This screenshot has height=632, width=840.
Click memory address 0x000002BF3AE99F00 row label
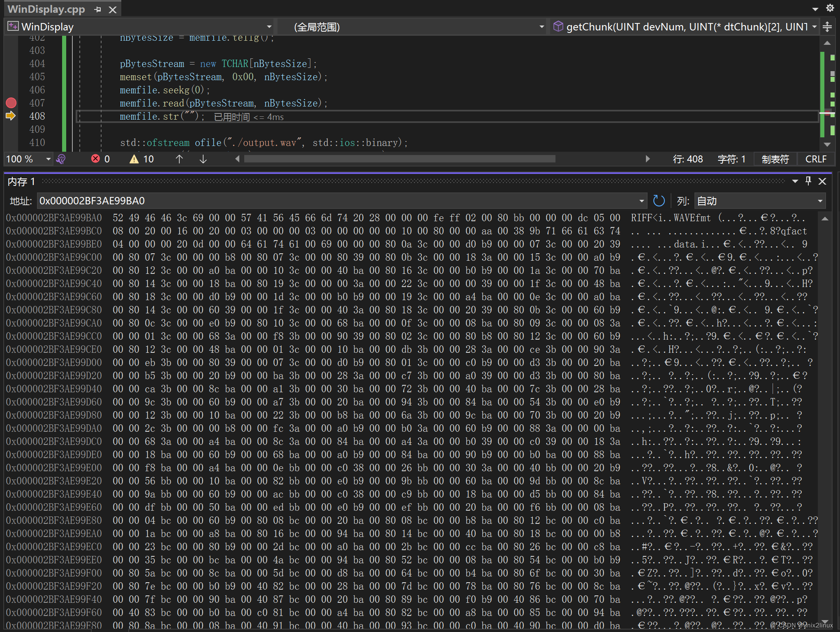(54, 573)
